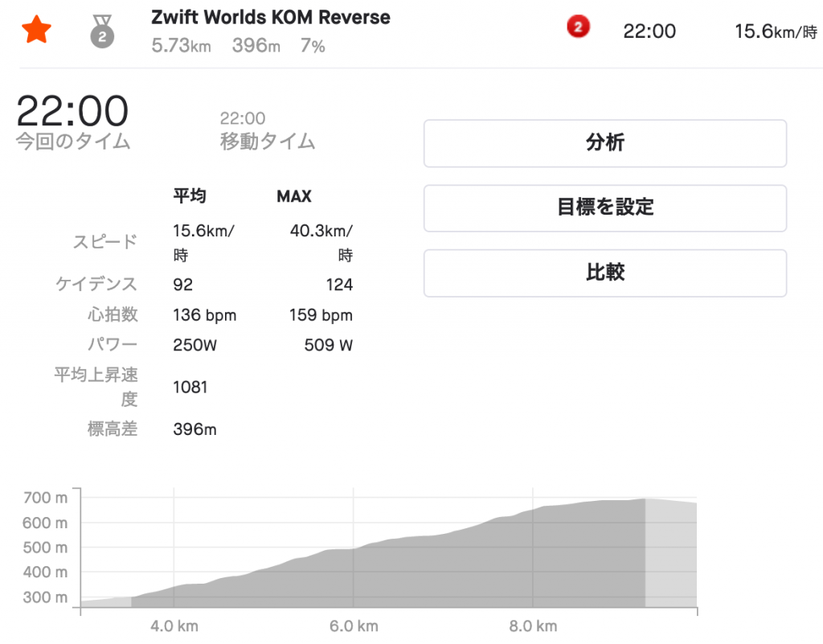The width and height of the screenshot is (823, 644).
Task: Click the 700 m elevation axis label
Action: [45, 498]
